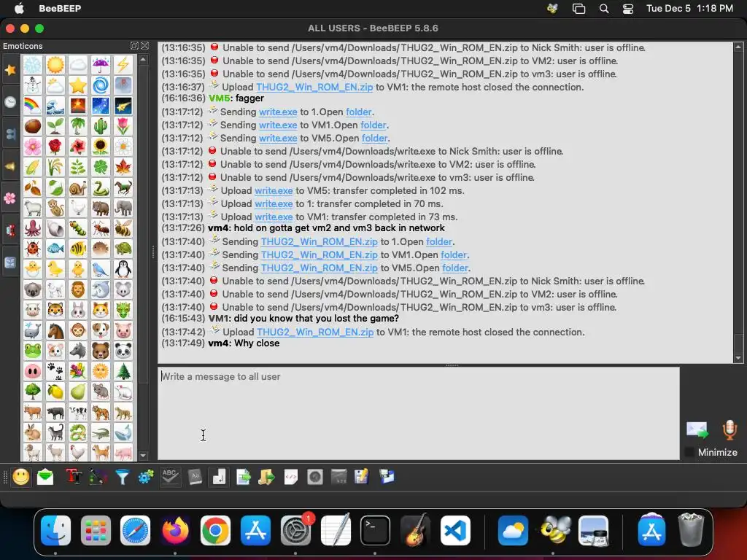Click the 'vm4: Why close' message
747x560 pixels.
pos(244,343)
